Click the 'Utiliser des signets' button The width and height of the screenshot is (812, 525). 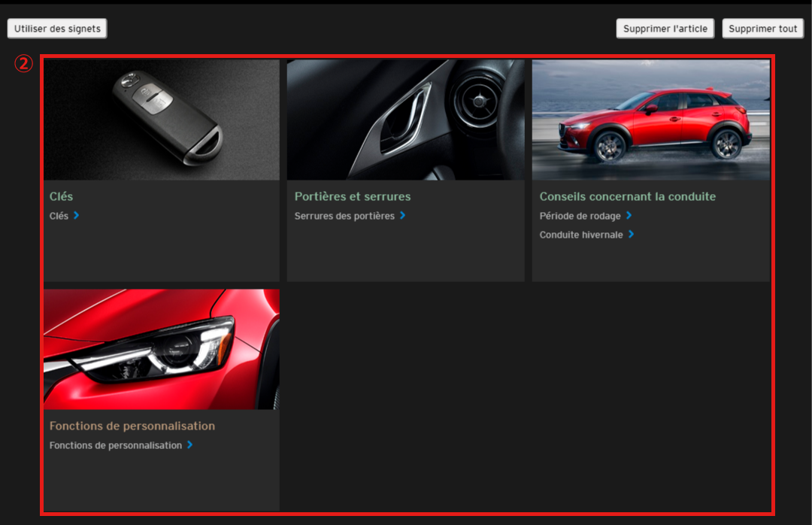tap(57, 29)
